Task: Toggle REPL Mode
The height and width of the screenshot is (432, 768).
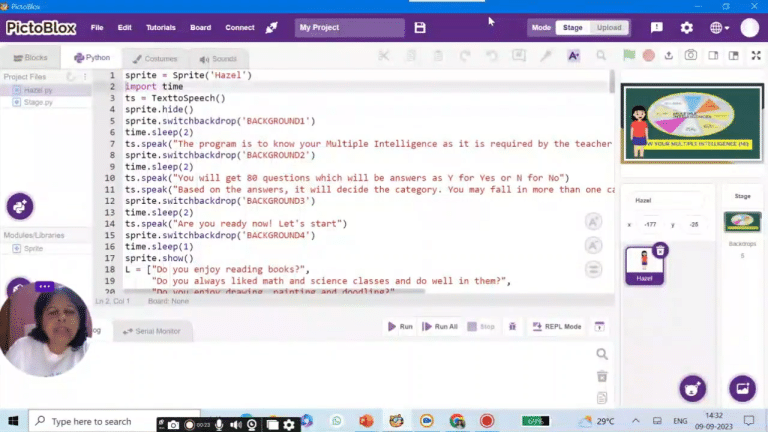Action: (556, 327)
